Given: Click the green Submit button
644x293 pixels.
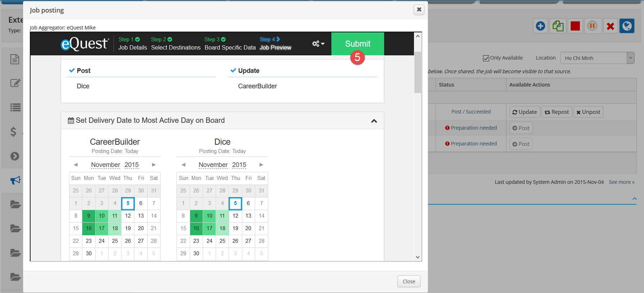Looking at the screenshot, I should point(358,44).
